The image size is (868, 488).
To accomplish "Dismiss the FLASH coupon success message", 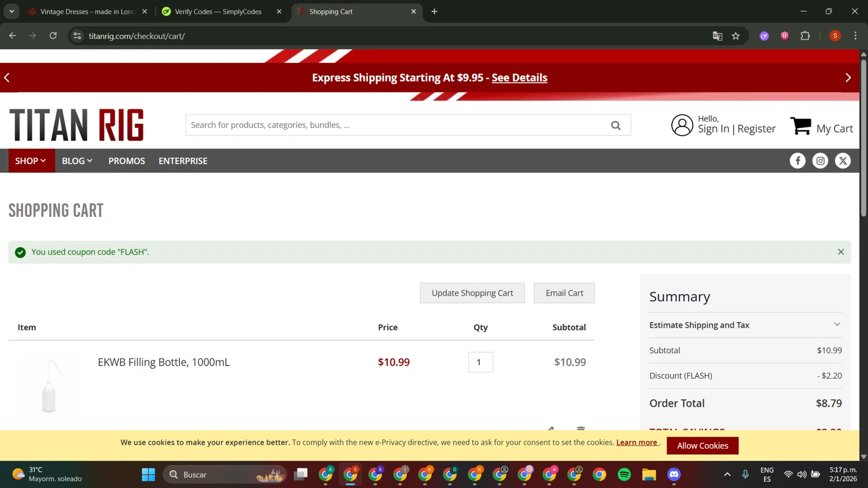I will (x=841, y=252).
